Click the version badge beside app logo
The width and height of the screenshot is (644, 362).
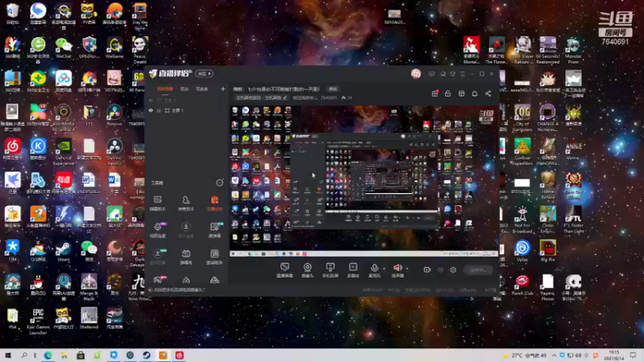click(x=204, y=74)
